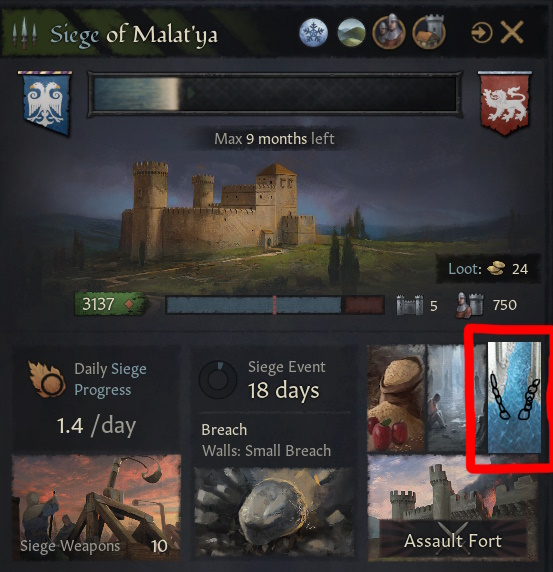The height and width of the screenshot is (572, 553).
Task: Click the starvation food supplies thumbnail
Action: tap(397, 398)
